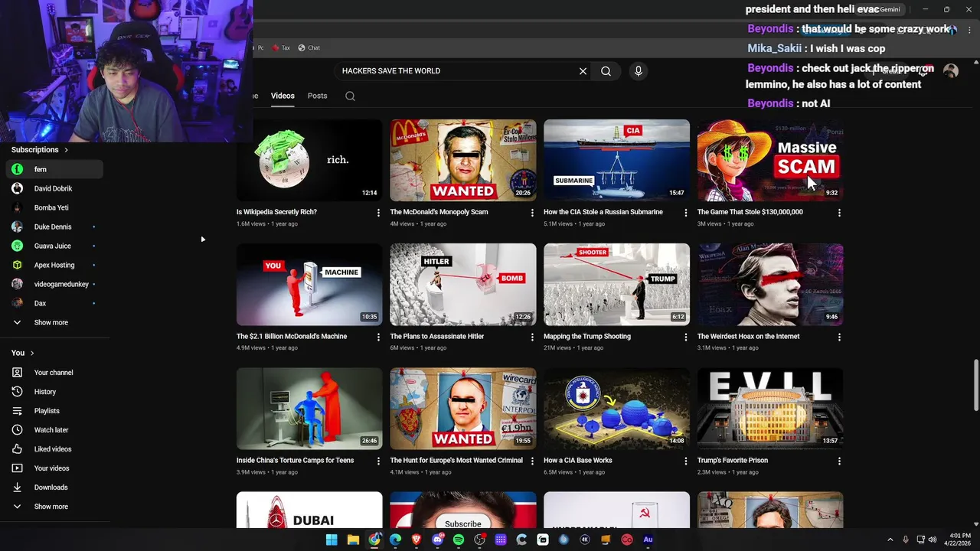Image resolution: width=980 pixels, height=551 pixels.
Task: Click the Subscribe button
Action: click(463, 524)
